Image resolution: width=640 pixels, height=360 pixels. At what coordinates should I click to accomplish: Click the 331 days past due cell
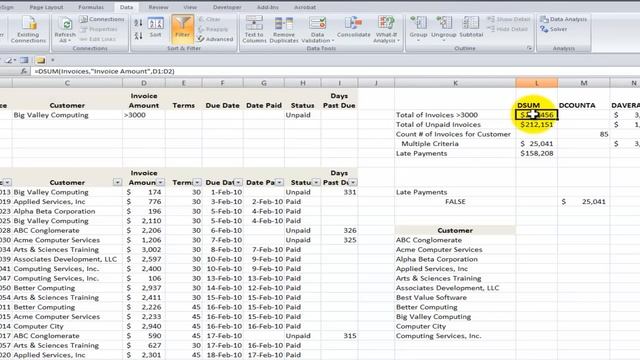pyautogui.click(x=339, y=192)
